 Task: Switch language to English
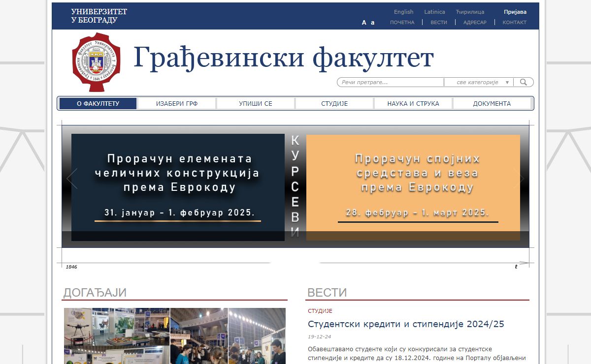(404, 12)
